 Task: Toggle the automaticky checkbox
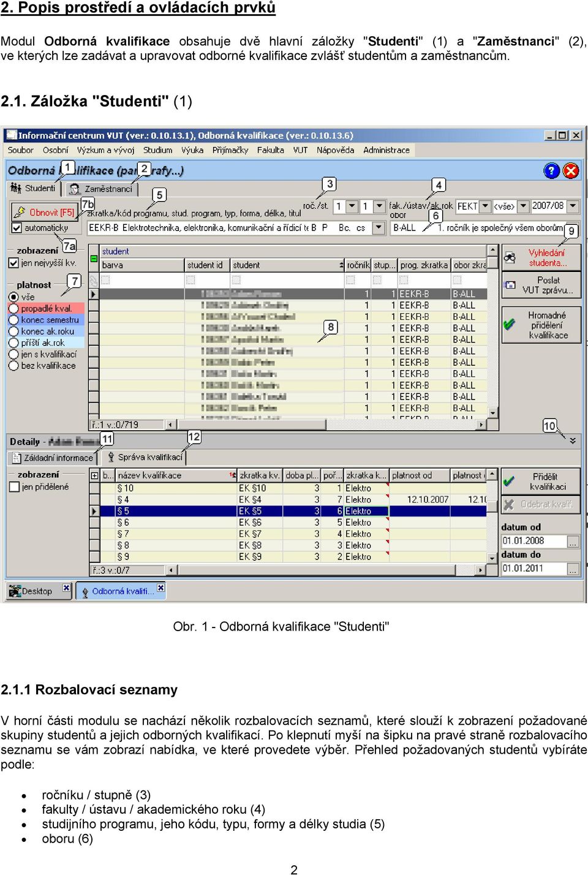point(17,228)
